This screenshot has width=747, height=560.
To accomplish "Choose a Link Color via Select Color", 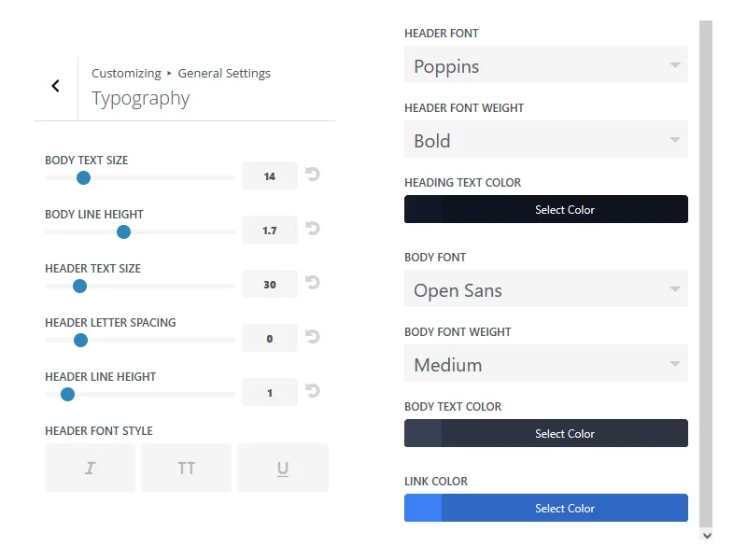I will click(564, 509).
